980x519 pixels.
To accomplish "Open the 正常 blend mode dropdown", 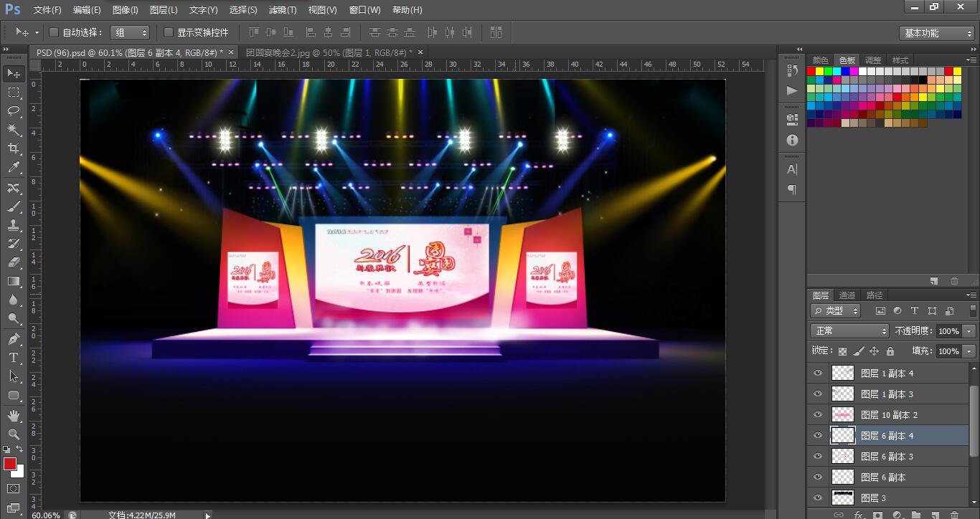I will tap(849, 331).
